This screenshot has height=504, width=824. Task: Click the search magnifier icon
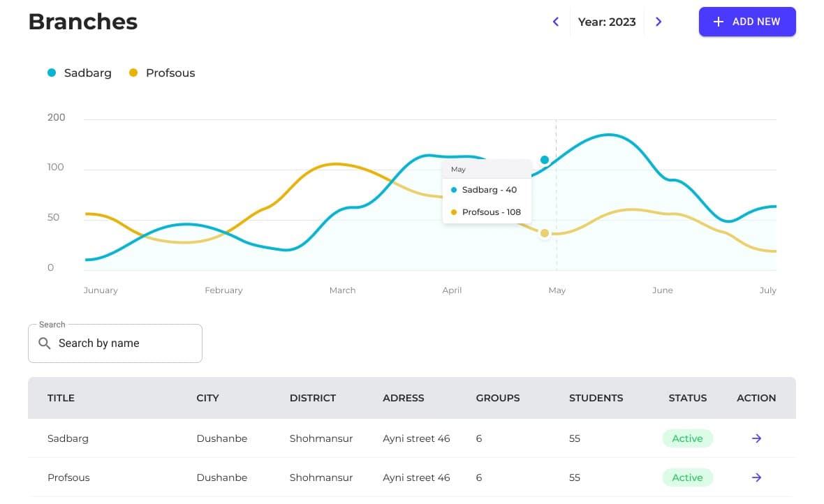pyautogui.click(x=45, y=343)
